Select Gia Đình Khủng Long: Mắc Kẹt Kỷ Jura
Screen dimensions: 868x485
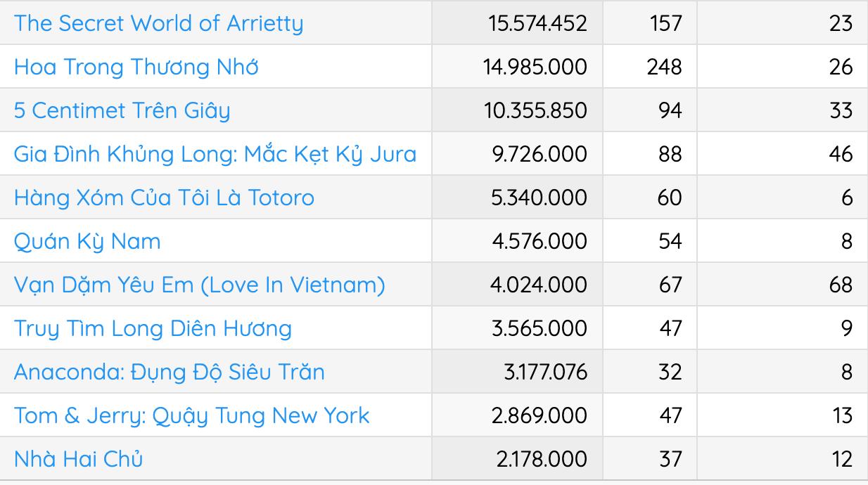[215, 154]
